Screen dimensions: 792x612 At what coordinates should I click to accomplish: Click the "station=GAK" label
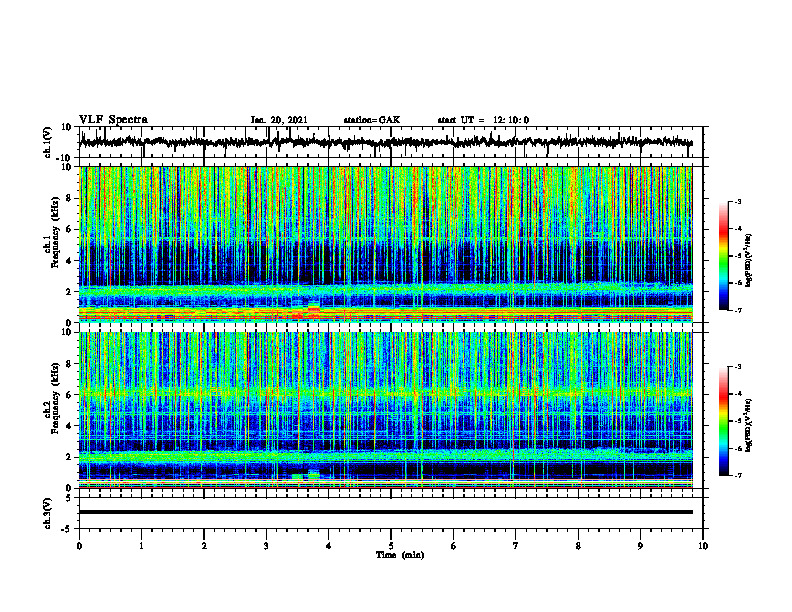point(372,120)
